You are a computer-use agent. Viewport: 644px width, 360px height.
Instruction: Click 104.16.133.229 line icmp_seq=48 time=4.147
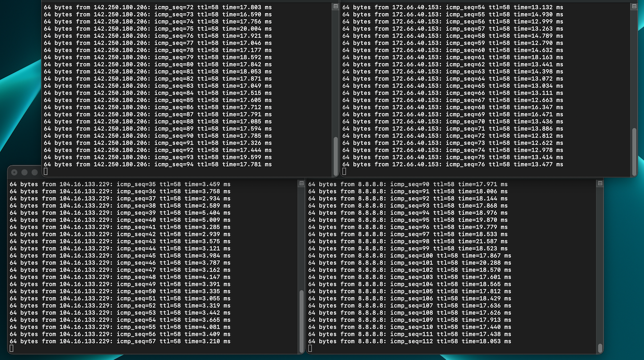(x=120, y=277)
